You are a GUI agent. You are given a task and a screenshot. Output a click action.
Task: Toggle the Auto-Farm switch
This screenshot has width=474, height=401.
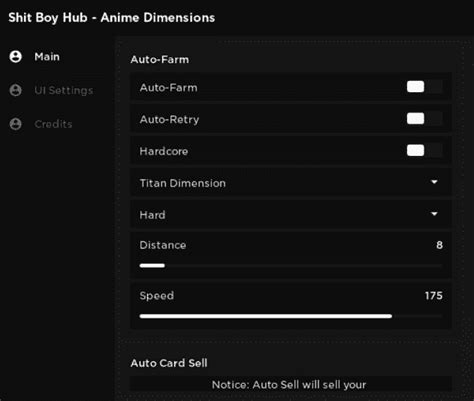pyautogui.click(x=424, y=87)
